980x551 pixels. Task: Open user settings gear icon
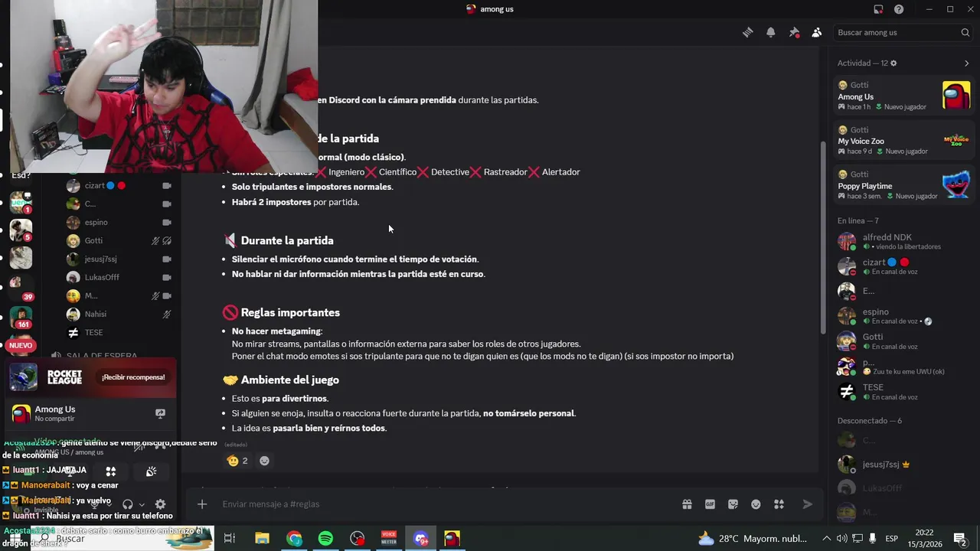pyautogui.click(x=160, y=504)
